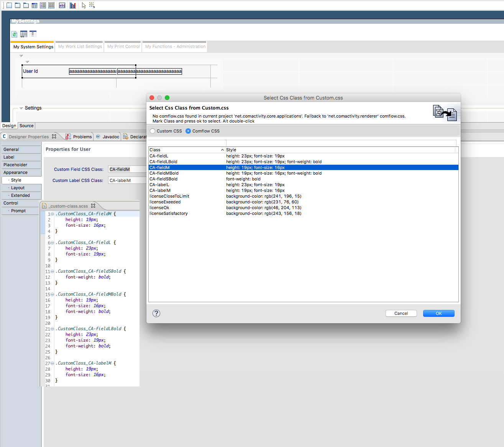This screenshot has height=447, width=504.
Task: Select the My System Settings tab
Action: point(33,47)
